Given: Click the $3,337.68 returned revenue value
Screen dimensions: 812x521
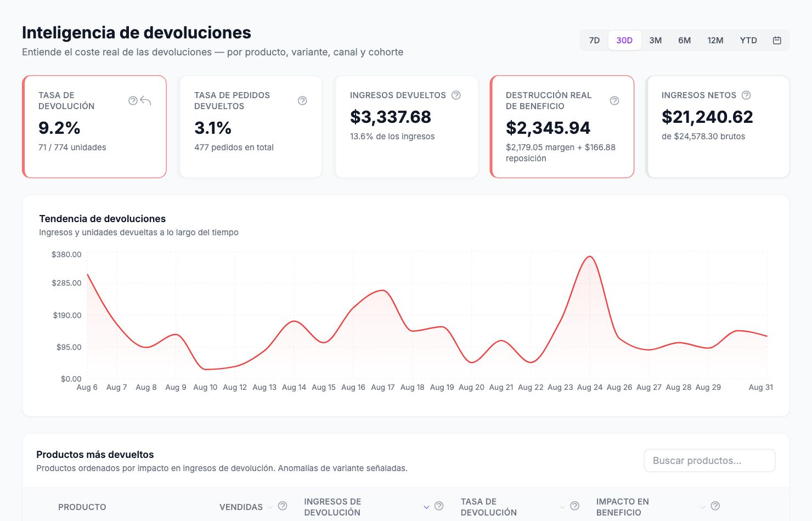Looking at the screenshot, I should coord(391,117).
